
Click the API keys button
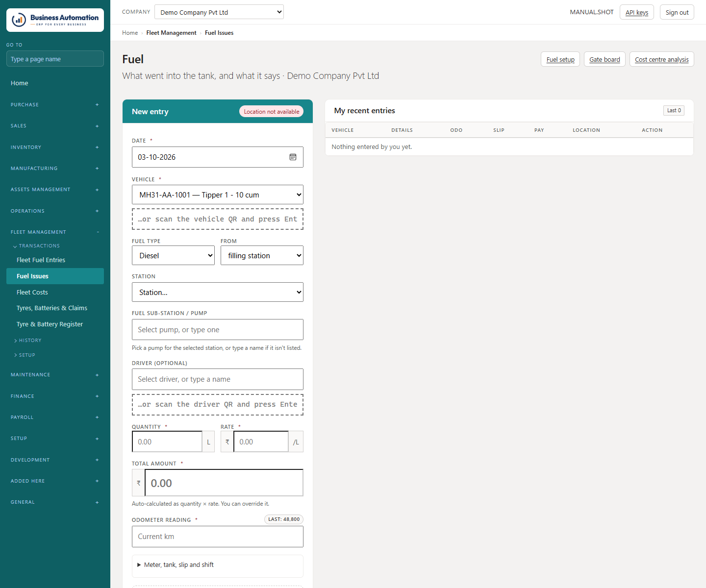(637, 12)
